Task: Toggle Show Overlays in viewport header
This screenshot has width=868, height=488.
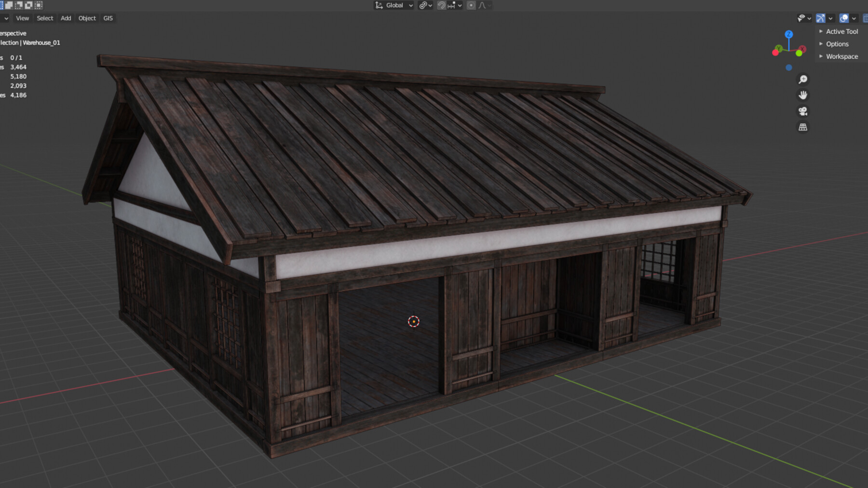Action: point(844,18)
